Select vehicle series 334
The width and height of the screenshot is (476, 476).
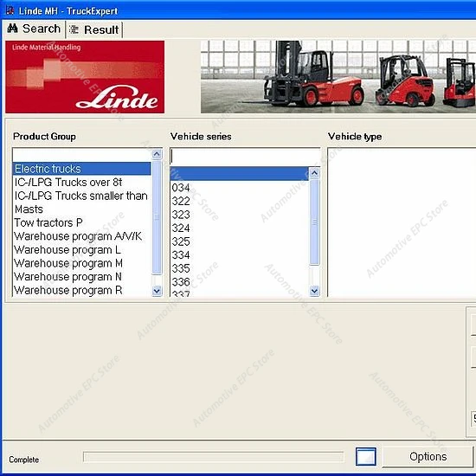[240, 255]
